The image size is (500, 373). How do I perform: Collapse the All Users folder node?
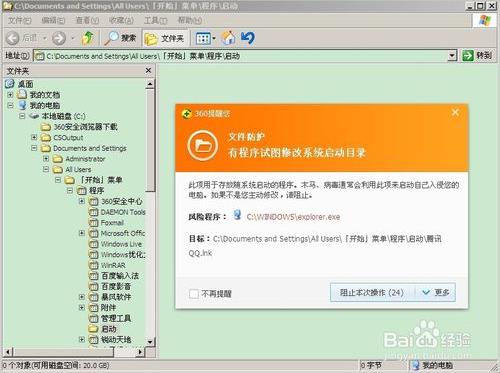point(46,169)
